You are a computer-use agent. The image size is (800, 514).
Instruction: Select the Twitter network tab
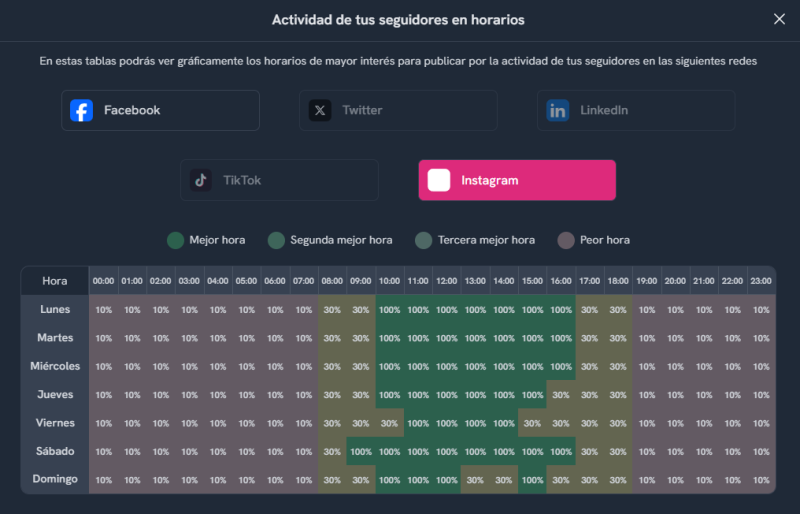coord(398,110)
